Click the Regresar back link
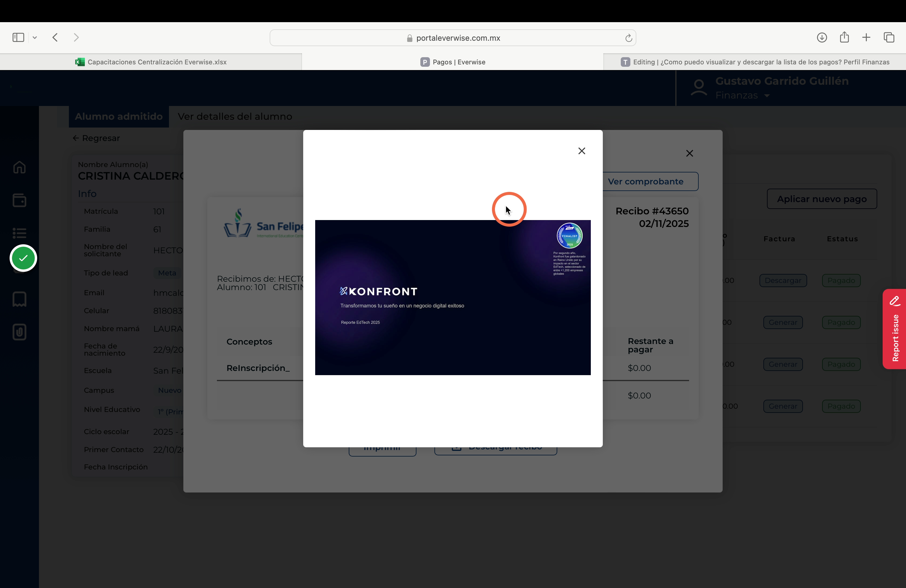 coord(96,138)
